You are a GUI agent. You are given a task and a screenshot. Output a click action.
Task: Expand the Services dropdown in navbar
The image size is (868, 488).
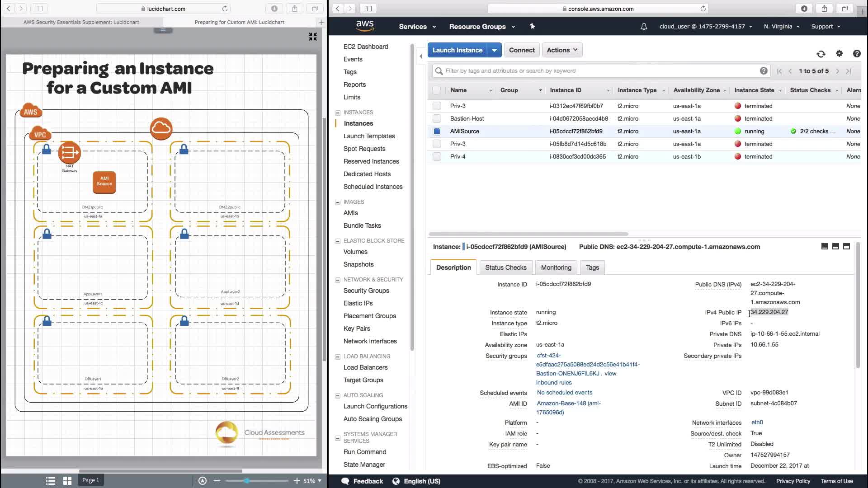point(417,27)
